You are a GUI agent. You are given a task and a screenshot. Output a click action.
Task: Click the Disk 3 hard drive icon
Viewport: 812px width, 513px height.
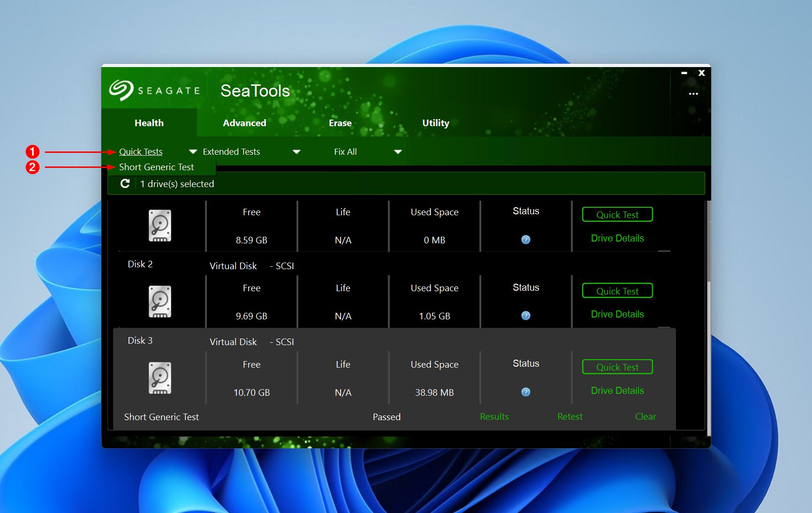[160, 378]
